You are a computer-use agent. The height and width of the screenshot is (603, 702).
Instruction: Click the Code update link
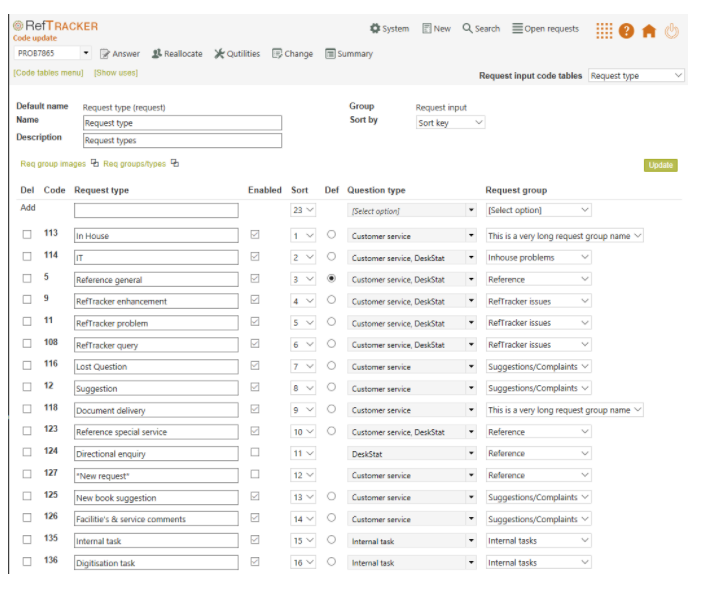[x=35, y=38]
